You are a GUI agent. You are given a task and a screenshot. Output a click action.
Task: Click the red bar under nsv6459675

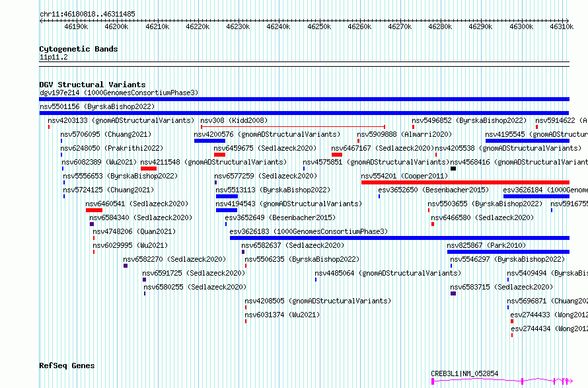point(219,155)
